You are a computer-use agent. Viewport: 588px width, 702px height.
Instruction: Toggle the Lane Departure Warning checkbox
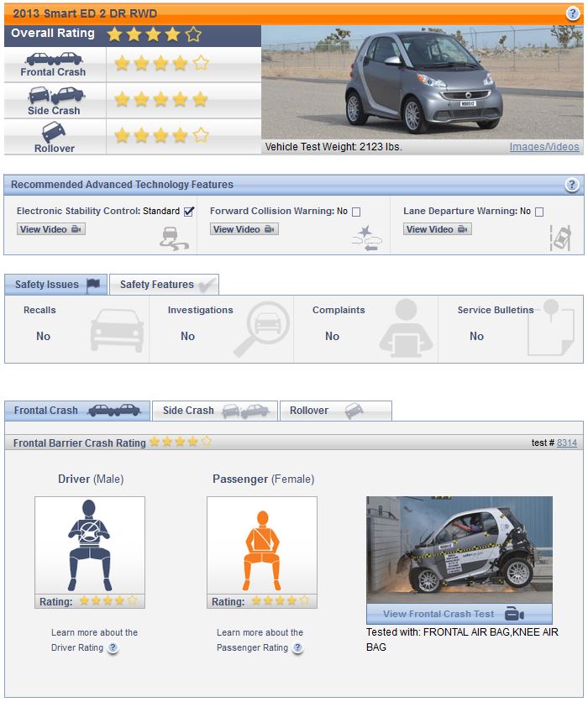(x=539, y=212)
